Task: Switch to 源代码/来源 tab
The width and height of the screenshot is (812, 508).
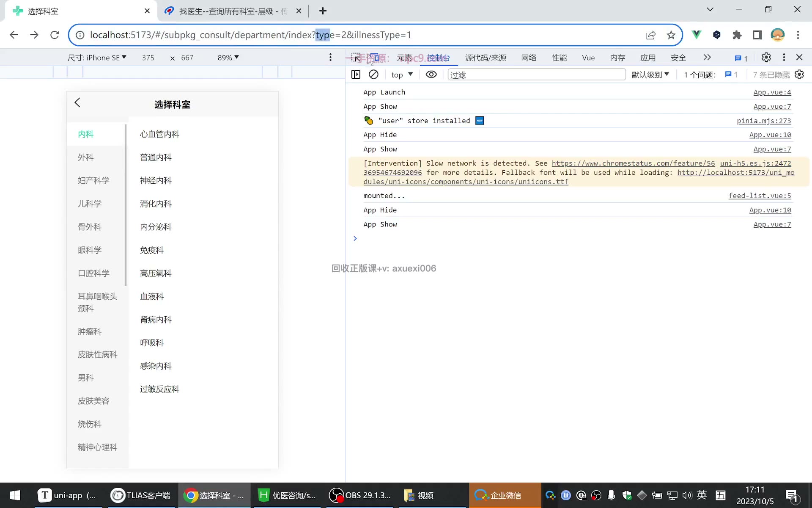Action: point(486,58)
